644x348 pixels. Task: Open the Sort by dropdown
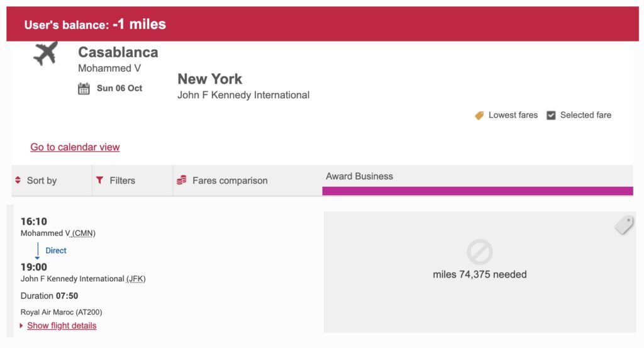tap(42, 181)
